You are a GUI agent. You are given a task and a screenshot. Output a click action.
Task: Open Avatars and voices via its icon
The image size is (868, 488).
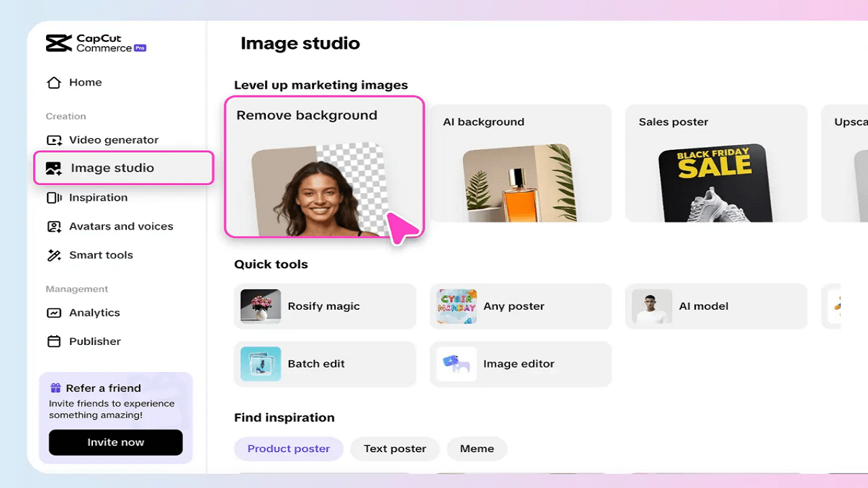[x=54, y=226]
